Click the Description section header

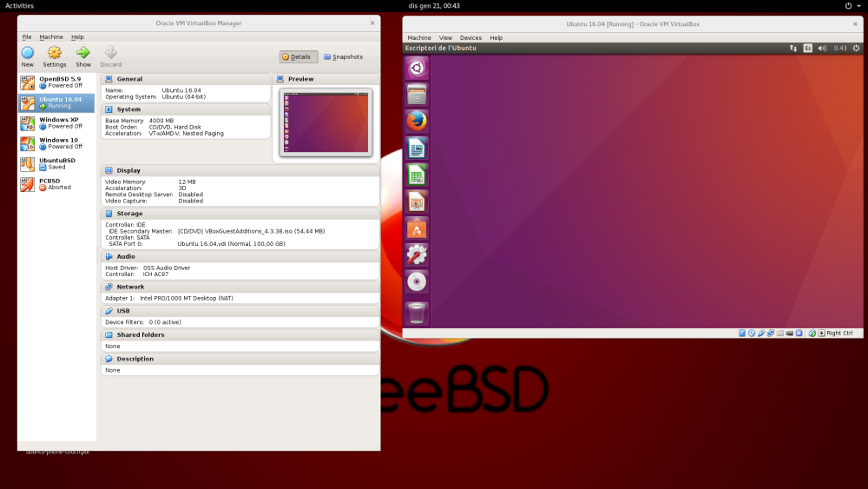click(x=240, y=359)
